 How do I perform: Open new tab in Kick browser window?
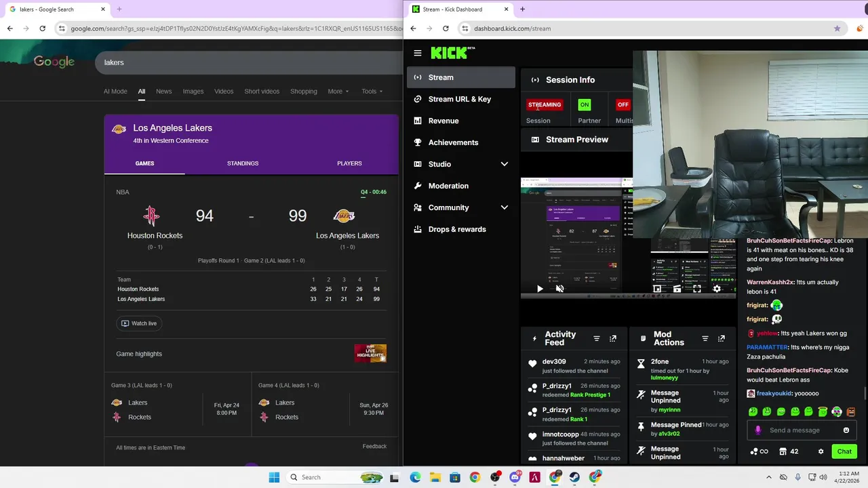[x=522, y=9]
